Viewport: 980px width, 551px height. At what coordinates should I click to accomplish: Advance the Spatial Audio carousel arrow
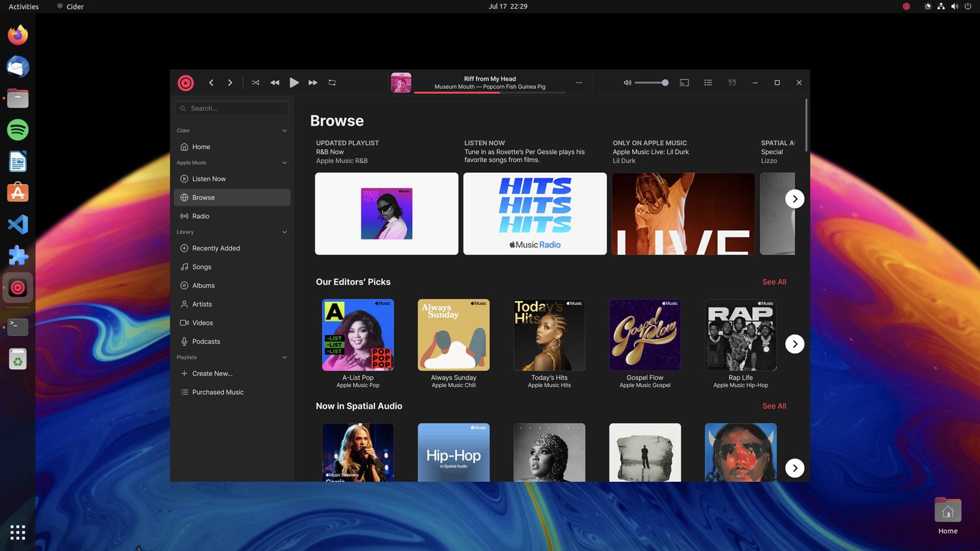click(x=794, y=468)
